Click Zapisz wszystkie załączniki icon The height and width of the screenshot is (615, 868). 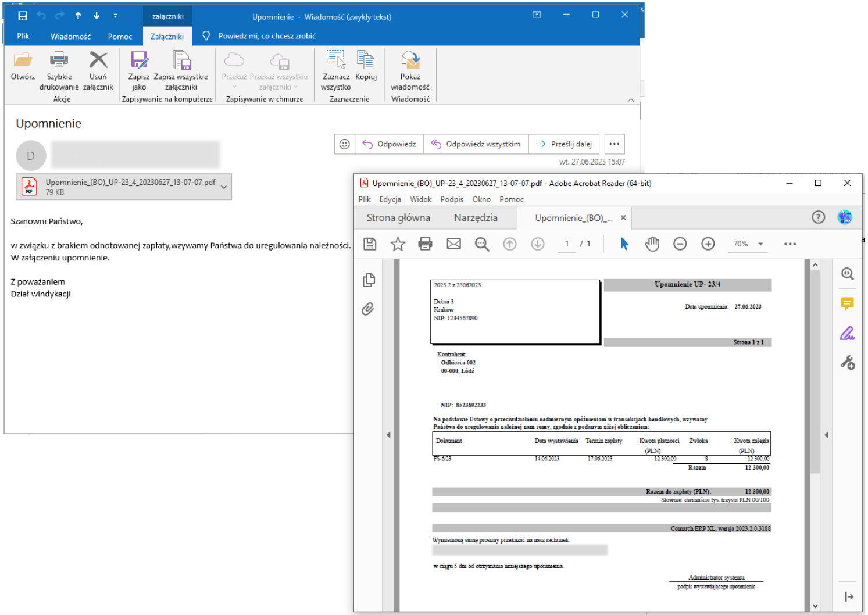tap(181, 60)
